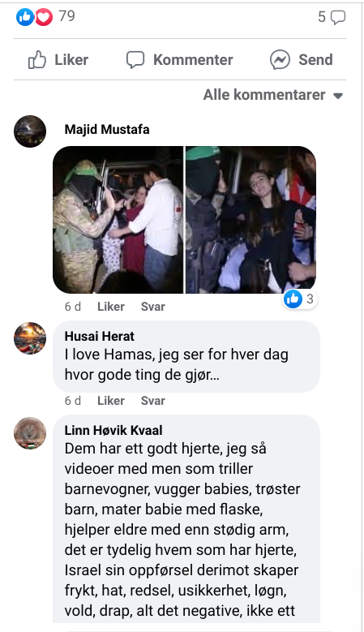Open Husai Herat's name link
The height and width of the screenshot is (632, 364).
pos(100,336)
